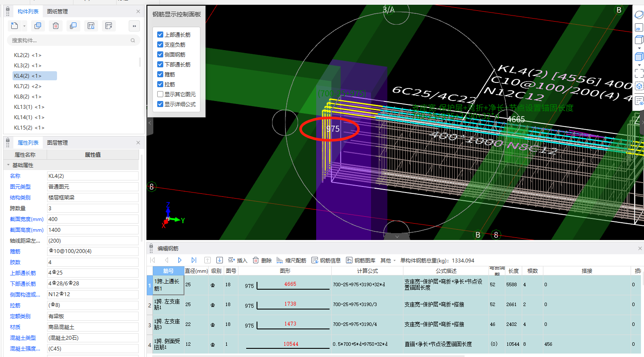Open dropdown below solid cube icon

[639, 65]
